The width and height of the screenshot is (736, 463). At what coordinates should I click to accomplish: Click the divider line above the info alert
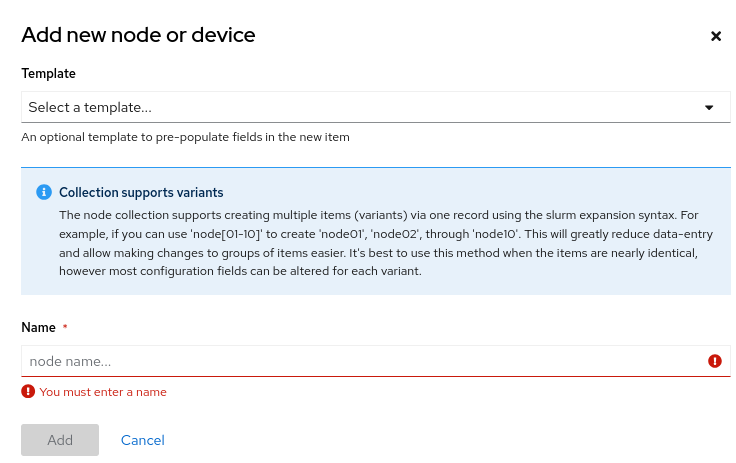pos(376,167)
